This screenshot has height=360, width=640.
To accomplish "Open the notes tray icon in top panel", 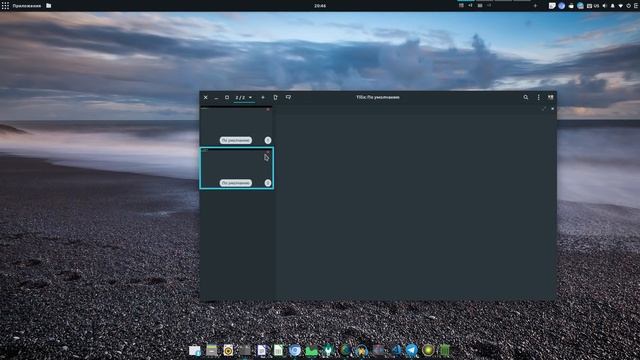I will pos(552,6).
